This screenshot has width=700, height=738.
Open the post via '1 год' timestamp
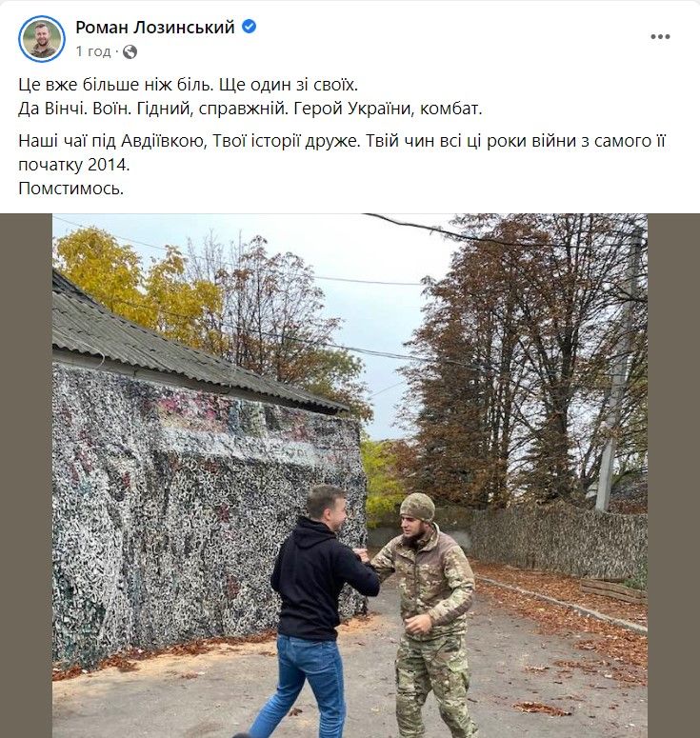coord(93,51)
